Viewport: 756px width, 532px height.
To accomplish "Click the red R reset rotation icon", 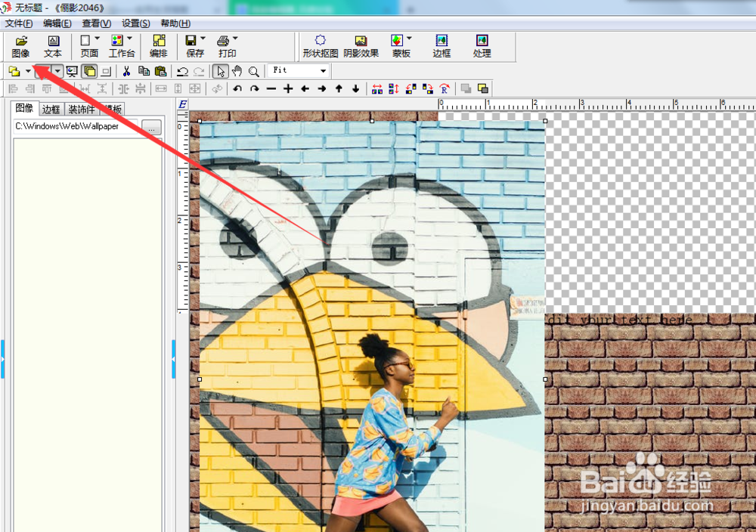I will 445,88.
